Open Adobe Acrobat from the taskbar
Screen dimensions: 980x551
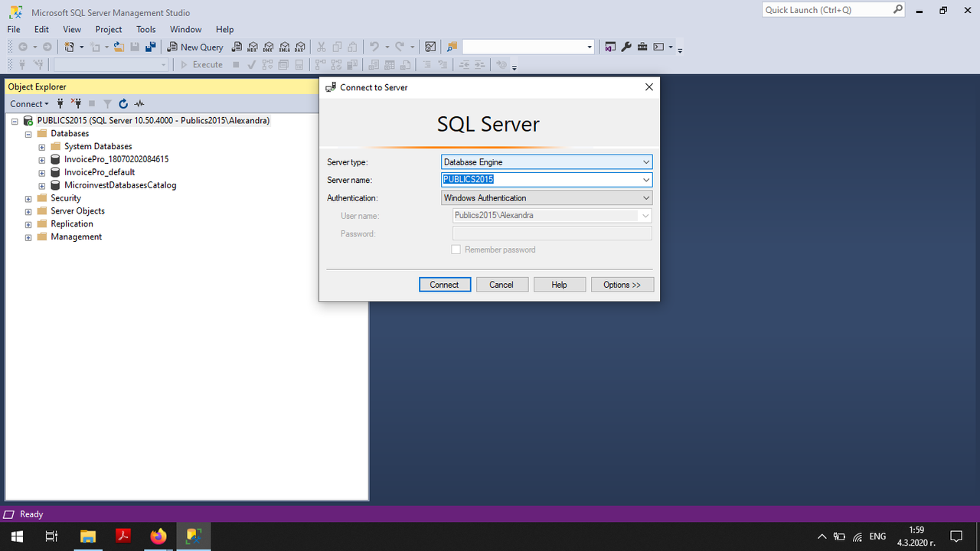coord(122,536)
